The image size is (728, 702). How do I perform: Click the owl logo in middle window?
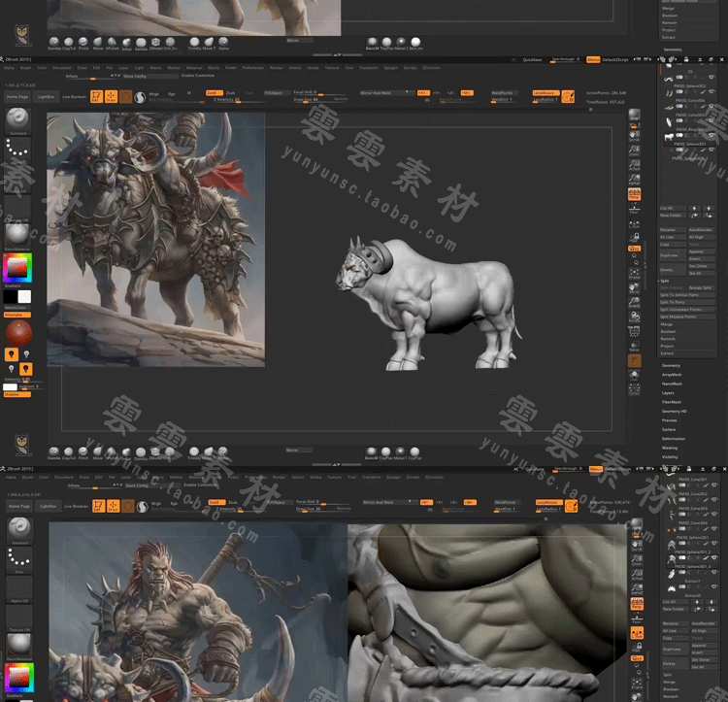(21, 445)
